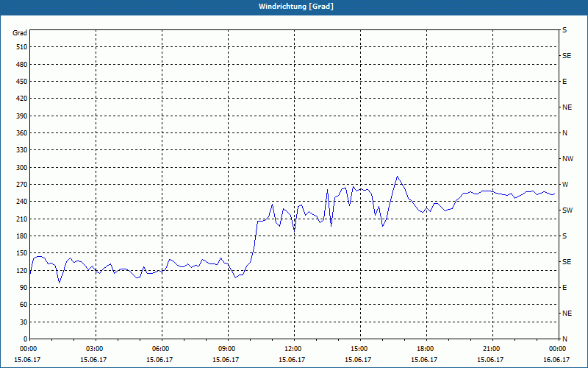Select the 18:00 time label
This screenshot has height=368, width=588.
(426, 349)
